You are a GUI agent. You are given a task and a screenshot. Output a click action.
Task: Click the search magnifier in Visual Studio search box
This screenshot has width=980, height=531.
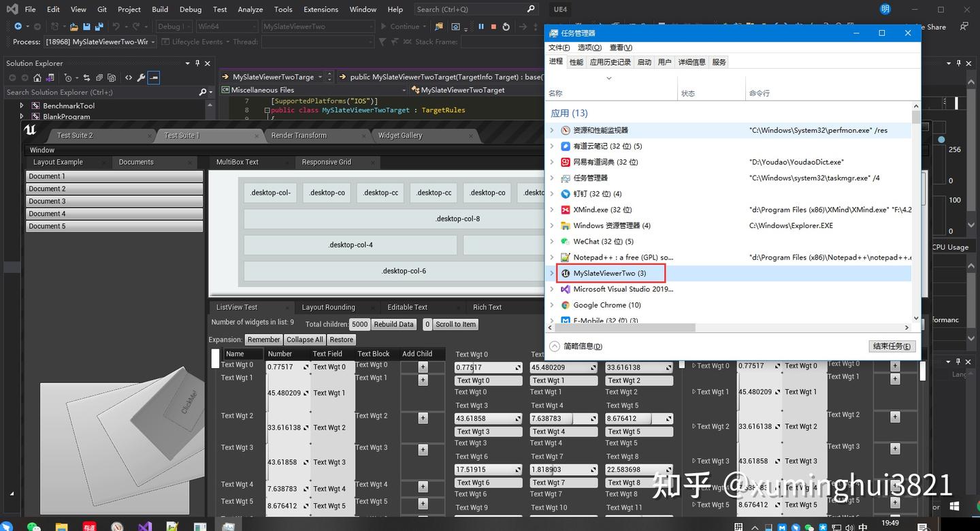pyautogui.click(x=532, y=10)
